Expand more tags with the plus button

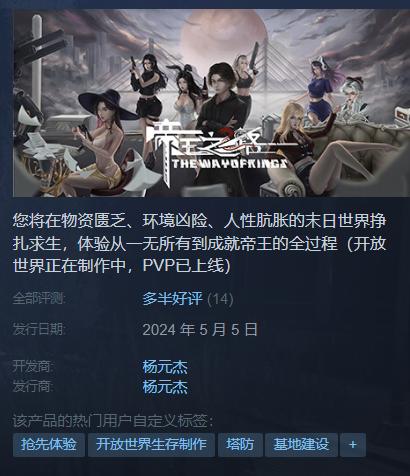tap(353, 445)
